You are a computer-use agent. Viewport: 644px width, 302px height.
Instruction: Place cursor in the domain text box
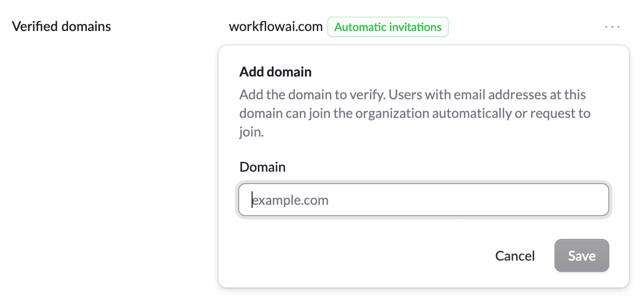click(x=423, y=200)
